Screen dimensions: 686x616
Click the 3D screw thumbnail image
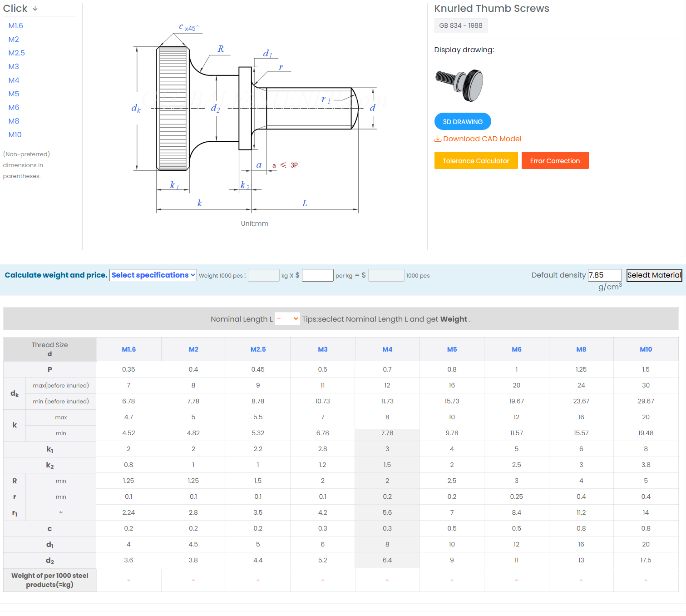coord(459,85)
